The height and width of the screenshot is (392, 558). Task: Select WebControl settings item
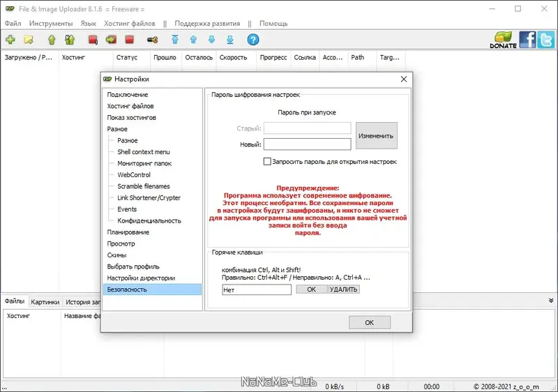click(x=134, y=174)
